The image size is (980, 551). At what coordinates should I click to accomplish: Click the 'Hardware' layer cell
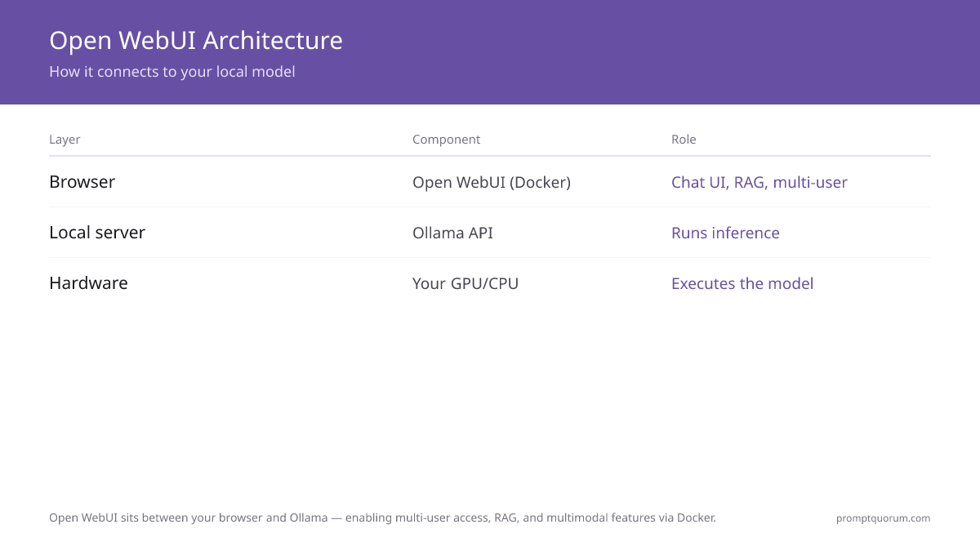pyautogui.click(x=88, y=283)
